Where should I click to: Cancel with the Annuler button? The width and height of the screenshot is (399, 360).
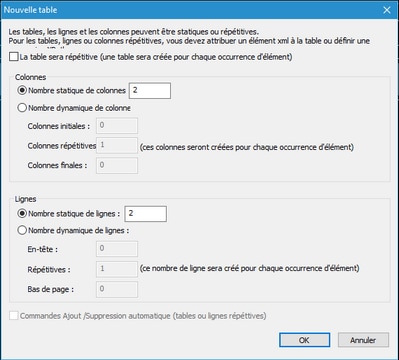click(363, 340)
